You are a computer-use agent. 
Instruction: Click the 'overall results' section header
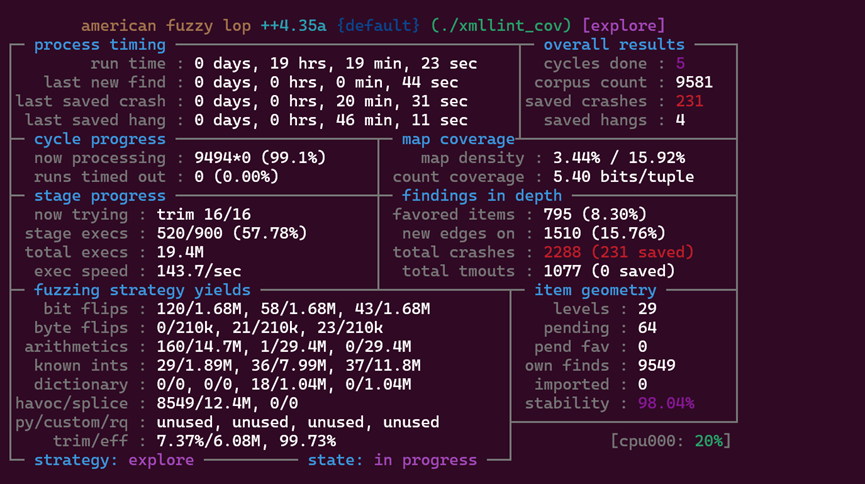click(614, 45)
